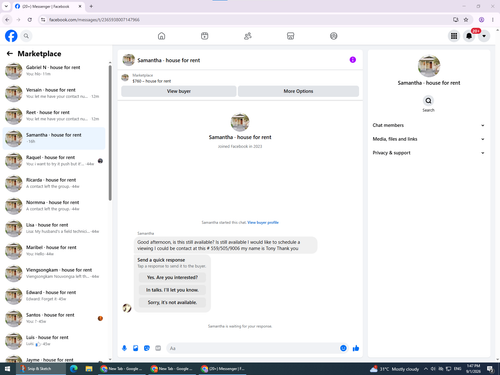Screen dimensions: 500x375
Task: Click Samantha's house thumbnail in right panel
Action: 429,66
